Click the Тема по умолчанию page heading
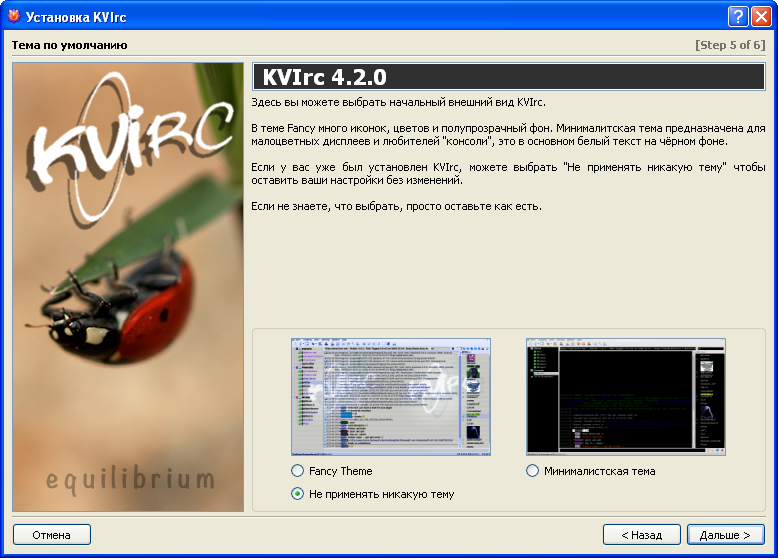Image resolution: width=778 pixels, height=558 pixels. pyautogui.click(x=69, y=45)
